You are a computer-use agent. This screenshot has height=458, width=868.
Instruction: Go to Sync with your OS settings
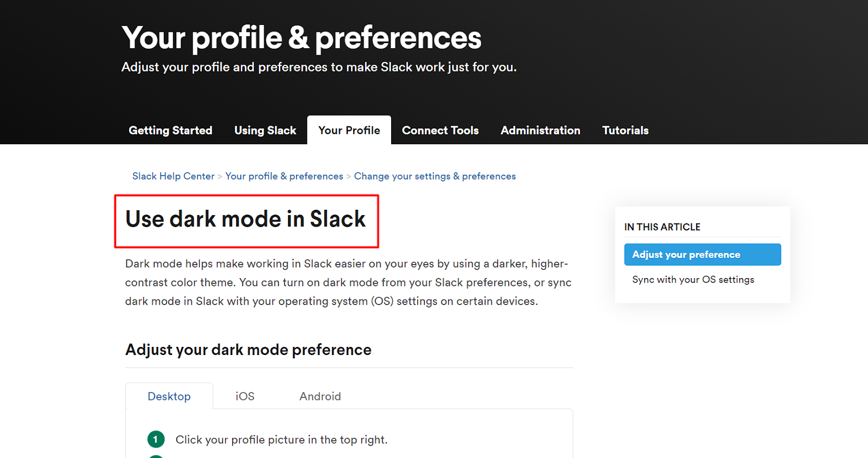point(693,280)
